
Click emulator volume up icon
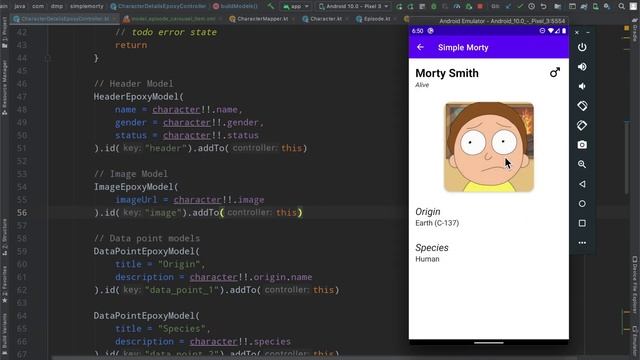point(582,67)
